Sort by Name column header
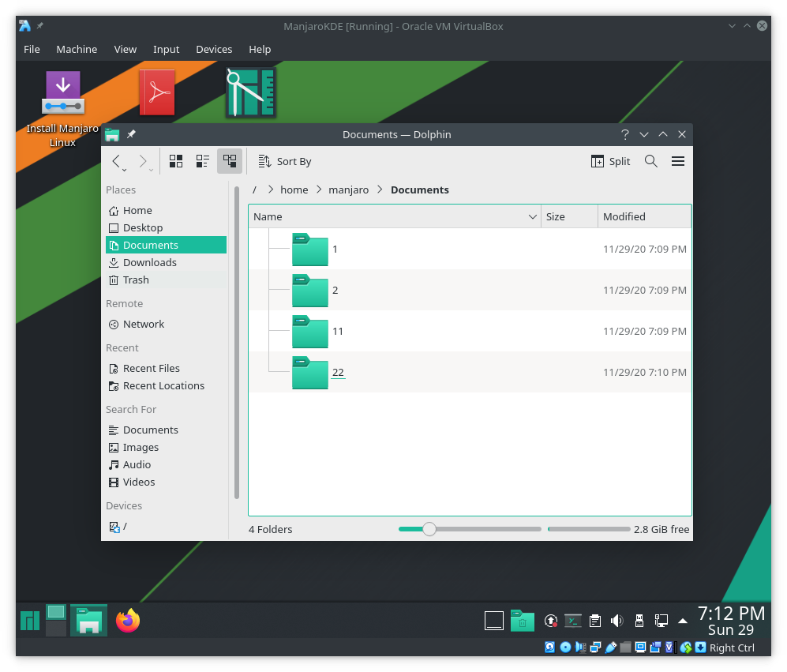This screenshot has height=672, width=787. pyautogui.click(x=395, y=217)
